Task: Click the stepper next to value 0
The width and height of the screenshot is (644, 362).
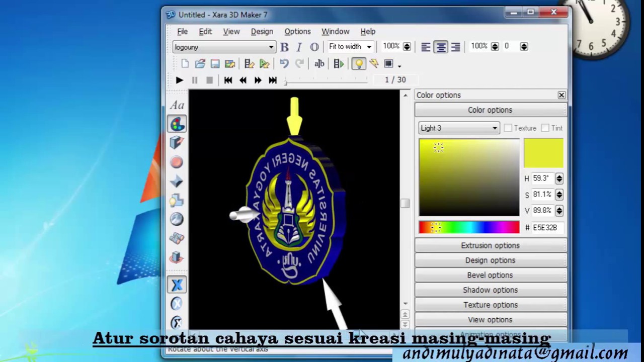Action: pos(524,47)
